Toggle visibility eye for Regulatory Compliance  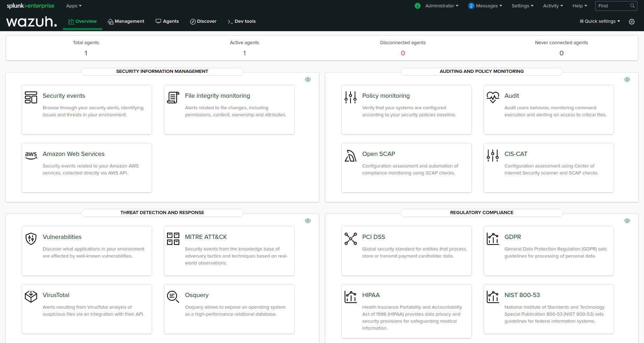627,221
